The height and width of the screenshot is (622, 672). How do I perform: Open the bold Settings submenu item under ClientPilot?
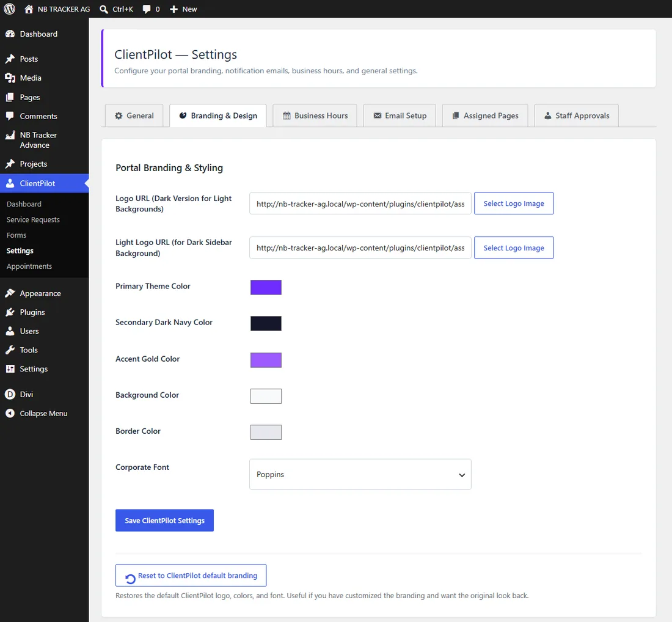[20, 251]
